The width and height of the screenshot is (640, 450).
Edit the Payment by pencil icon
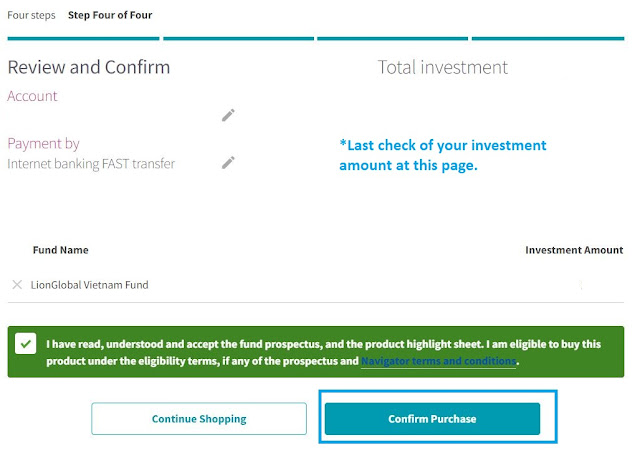pyautogui.click(x=228, y=162)
